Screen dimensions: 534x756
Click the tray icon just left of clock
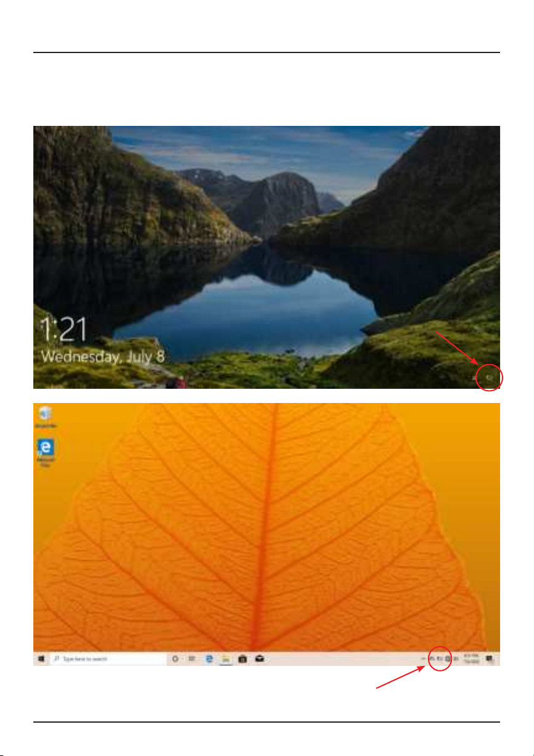coord(456,659)
